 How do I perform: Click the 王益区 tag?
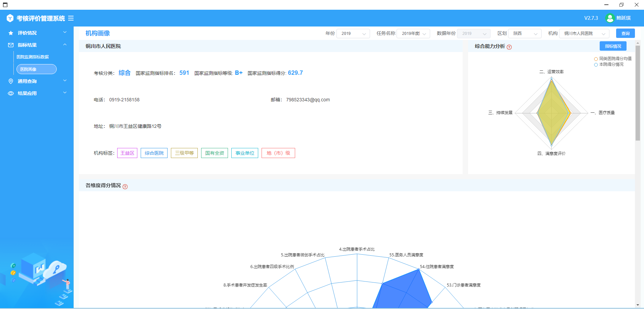pos(127,153)
